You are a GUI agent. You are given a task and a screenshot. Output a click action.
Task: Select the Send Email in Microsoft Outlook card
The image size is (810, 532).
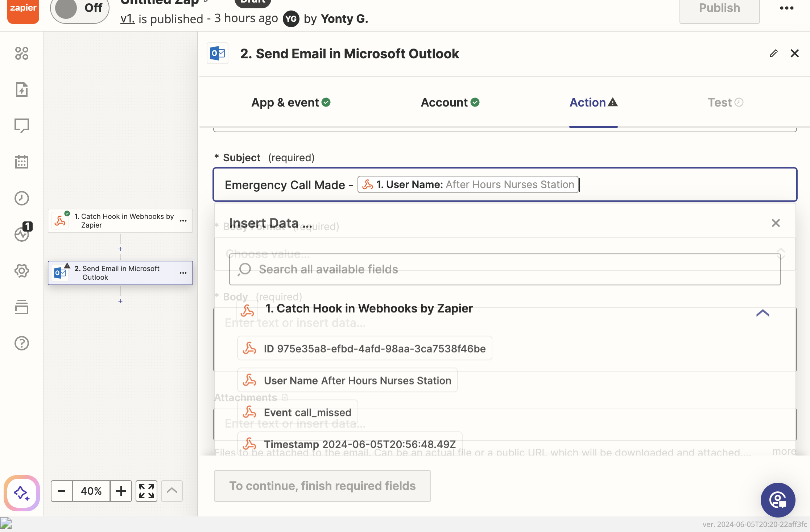pos(120,273)
